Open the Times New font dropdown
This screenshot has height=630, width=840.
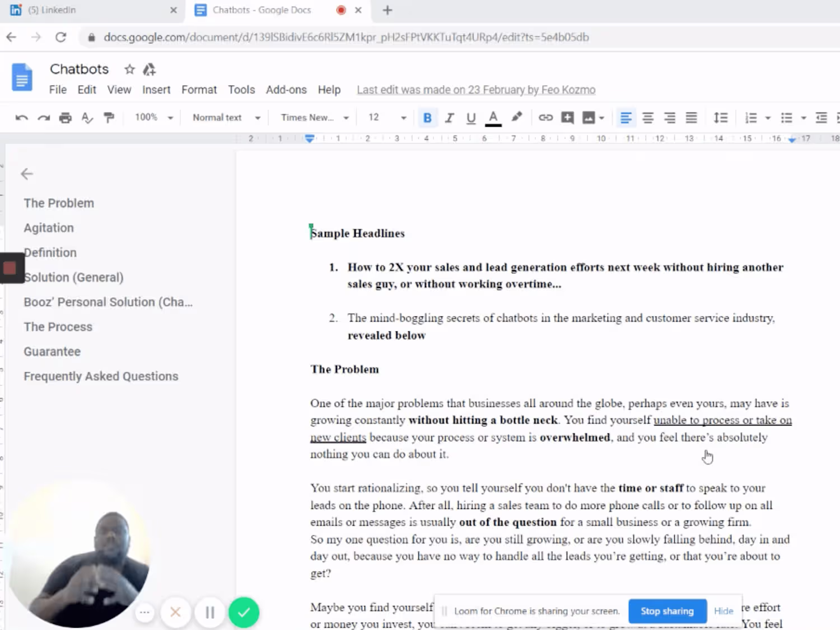point(315,118)
